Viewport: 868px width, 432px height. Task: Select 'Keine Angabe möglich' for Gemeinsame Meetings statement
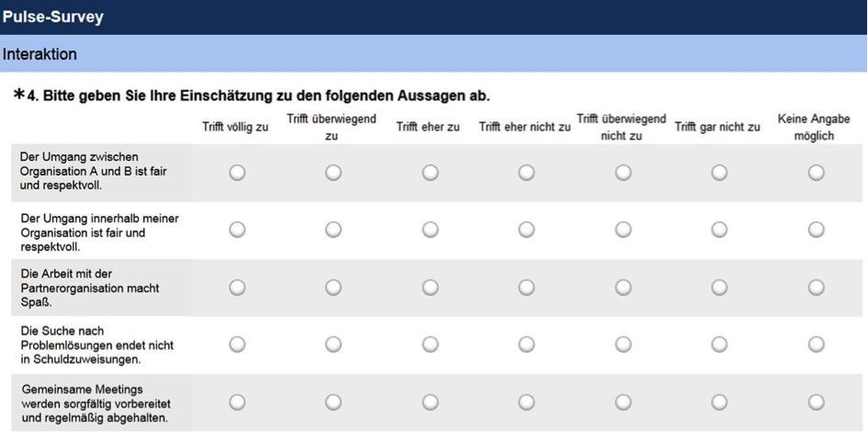pyautogui.click(x=816, y=402)
